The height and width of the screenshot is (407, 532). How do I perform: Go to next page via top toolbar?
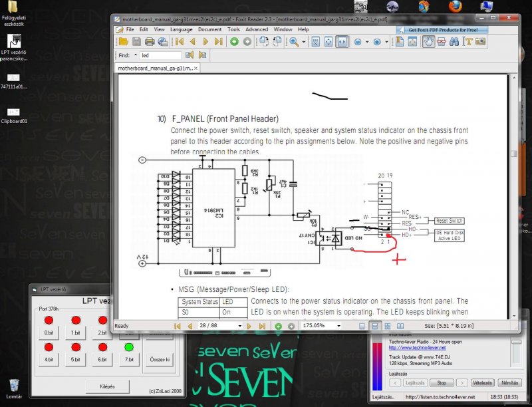pos(205,42)
